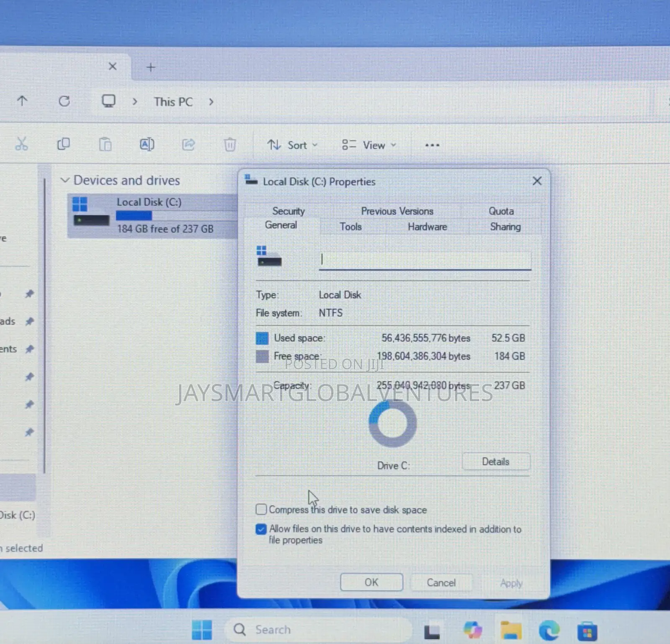Click the Cut scissors icon
Viewport: 670px width, 644px height.
tap(21, 144)
